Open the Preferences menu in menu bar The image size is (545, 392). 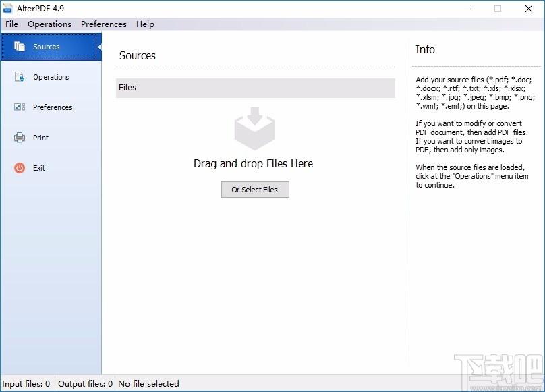coord(104,24)
